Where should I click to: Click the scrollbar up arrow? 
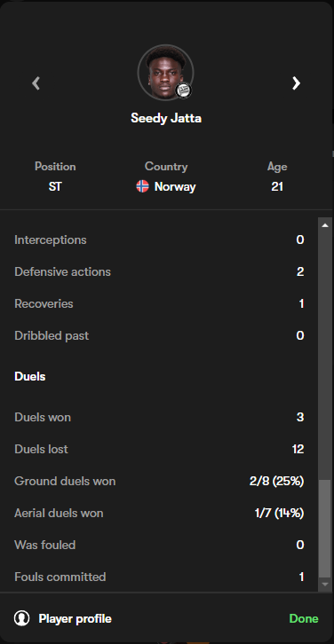point(324,225)
